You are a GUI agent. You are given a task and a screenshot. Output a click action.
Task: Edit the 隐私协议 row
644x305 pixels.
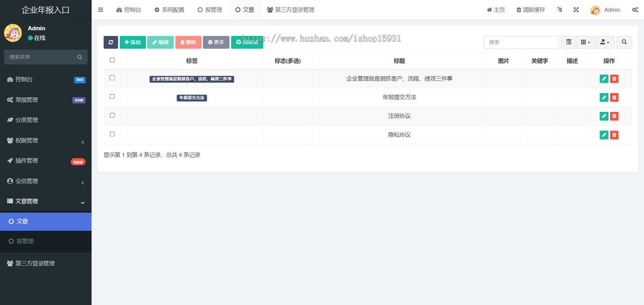(604, 135)
